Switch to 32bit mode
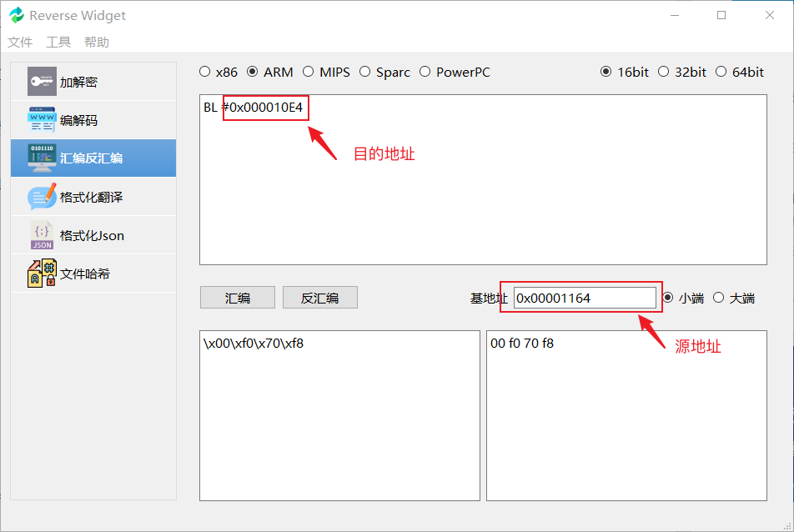794x532 pixels. point(682,72)
